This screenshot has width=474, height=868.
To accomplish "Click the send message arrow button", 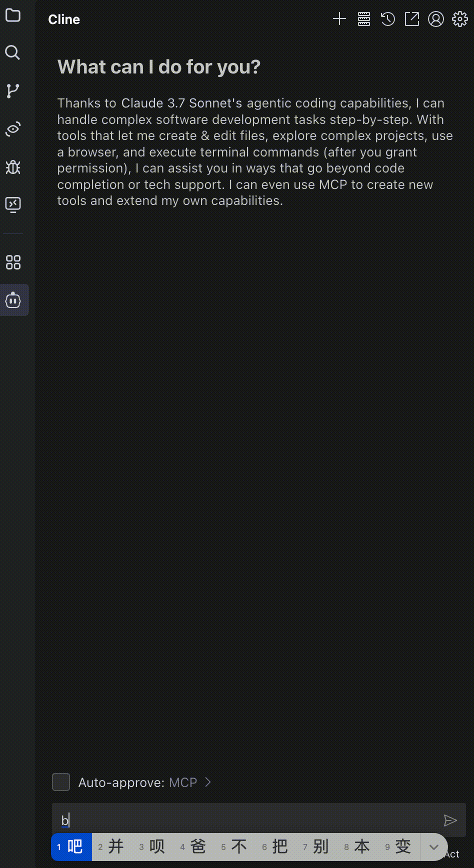I will (450, 820).
